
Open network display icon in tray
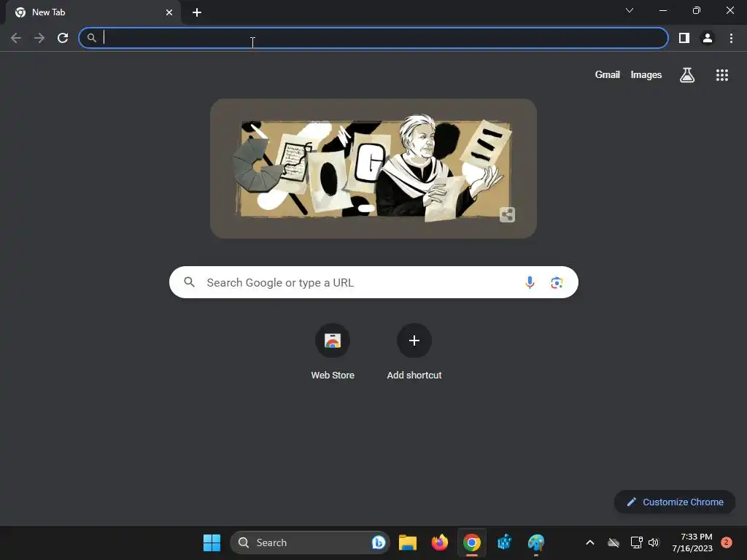tap(636, 542)
